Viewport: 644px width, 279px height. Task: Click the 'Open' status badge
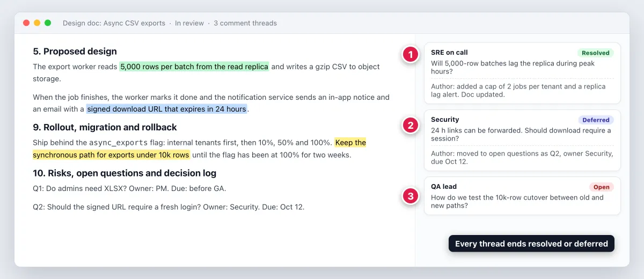point(601,187)
